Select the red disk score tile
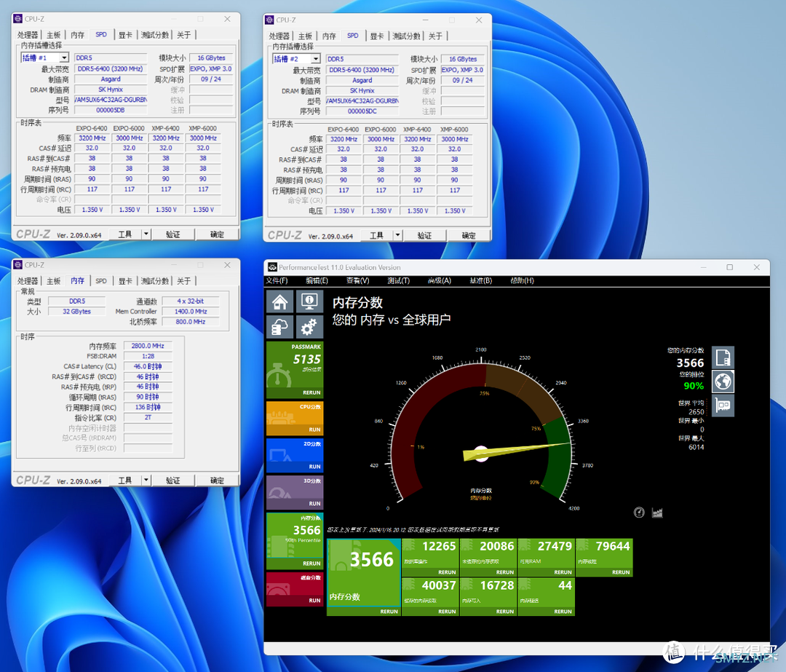This screenshot has height=672, width=786. click(294, 589)
